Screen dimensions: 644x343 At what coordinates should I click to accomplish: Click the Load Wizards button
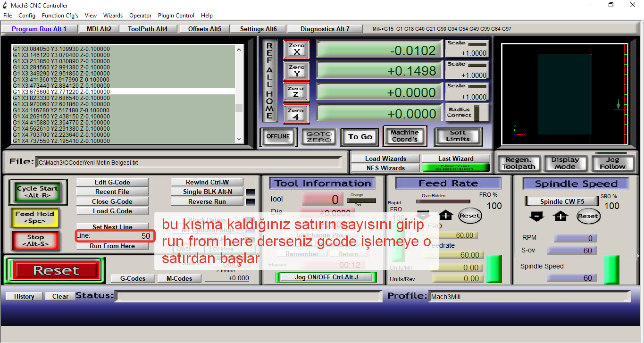click(385, 159)
